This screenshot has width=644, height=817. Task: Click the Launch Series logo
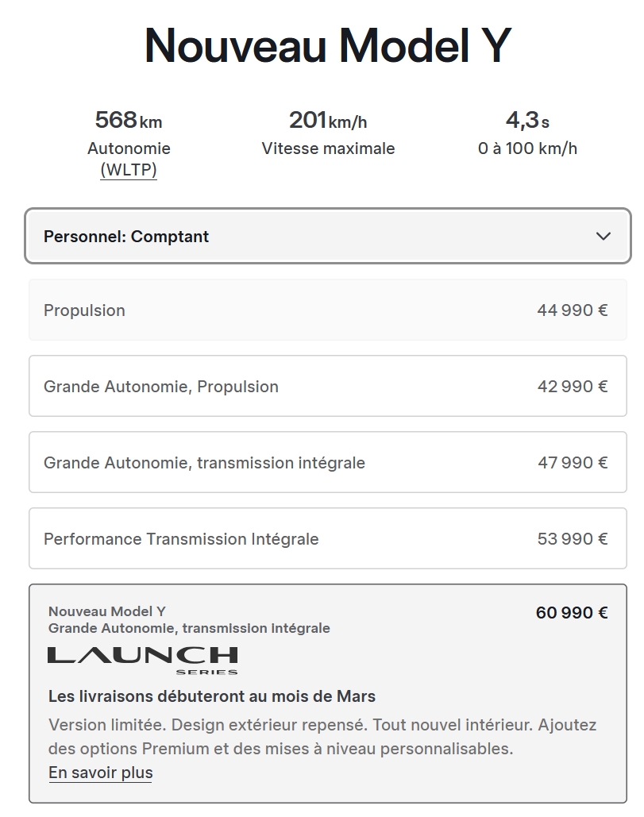tap(143, 661)
